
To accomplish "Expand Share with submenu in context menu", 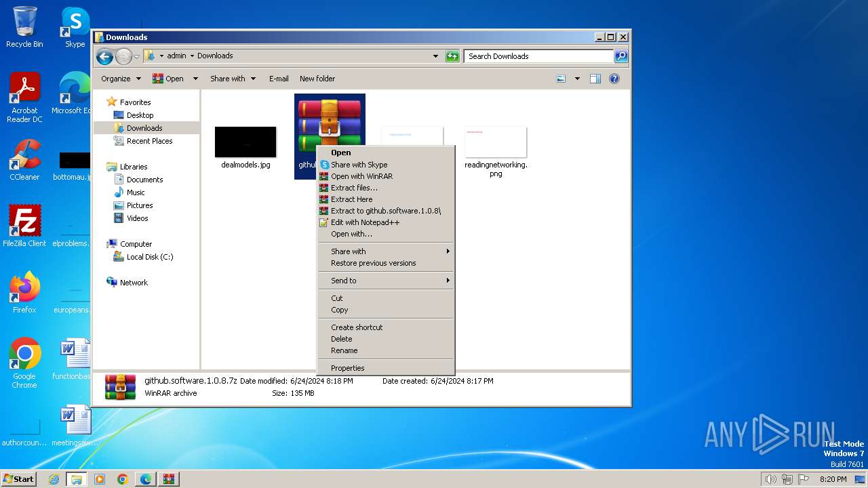I will coord(386,251).
